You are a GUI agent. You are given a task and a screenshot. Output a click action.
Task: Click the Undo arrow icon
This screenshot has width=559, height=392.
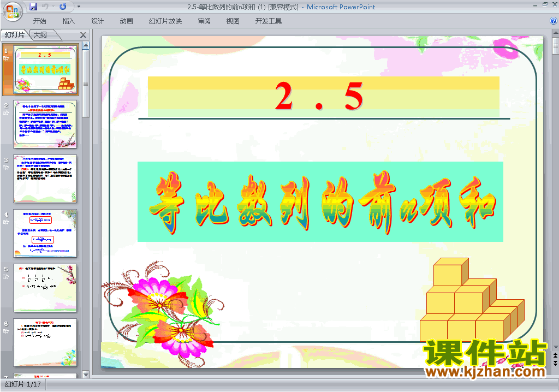[x=45, y=7]
